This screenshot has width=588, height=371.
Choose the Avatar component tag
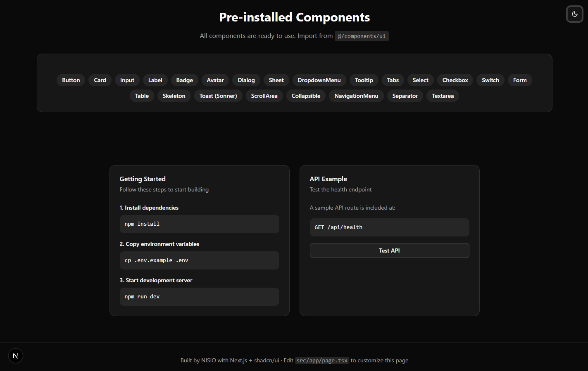[215, 80]
